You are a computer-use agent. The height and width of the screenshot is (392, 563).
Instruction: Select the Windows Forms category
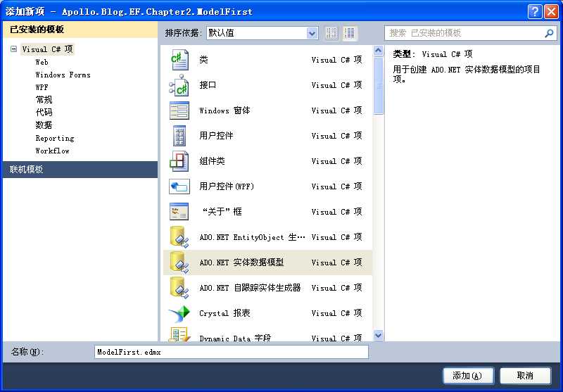[x=63, y=75]
